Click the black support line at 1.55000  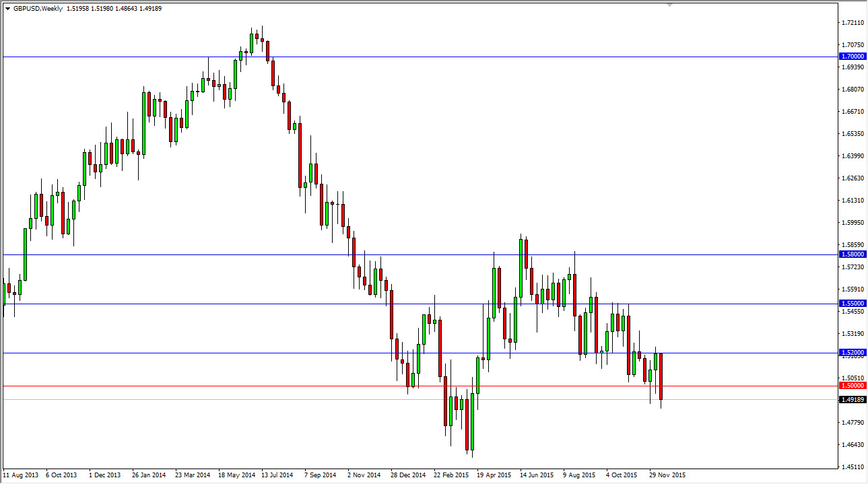tap(202, 303)
